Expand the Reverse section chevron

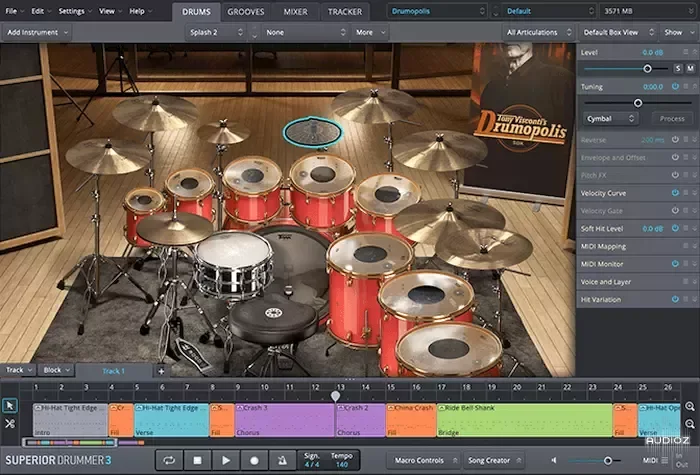point(695,140)
